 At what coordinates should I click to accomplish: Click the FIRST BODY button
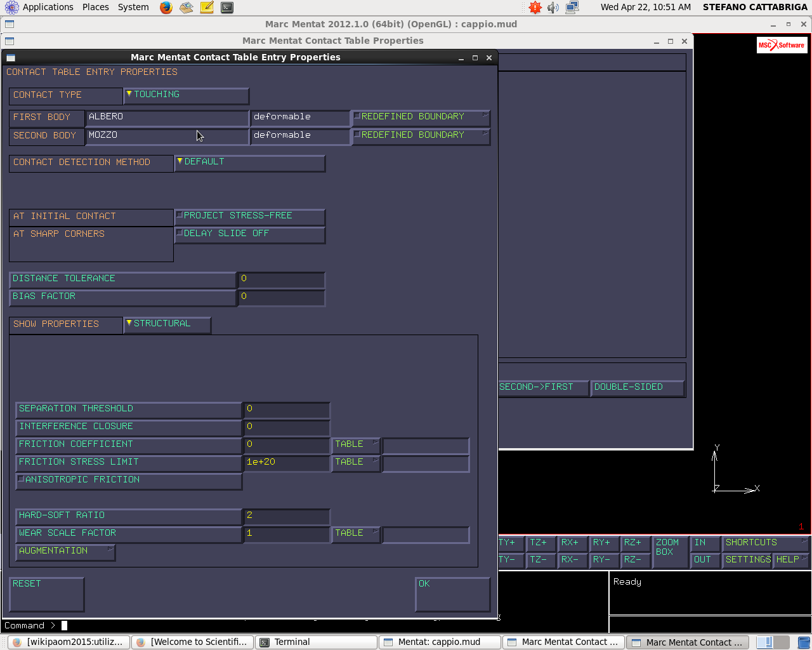[47, 117]
